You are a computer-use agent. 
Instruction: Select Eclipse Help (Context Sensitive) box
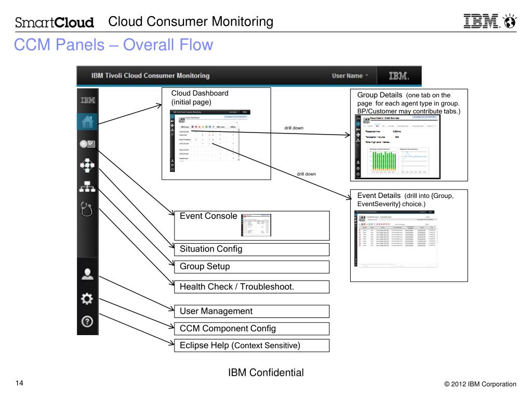point(252,345)
